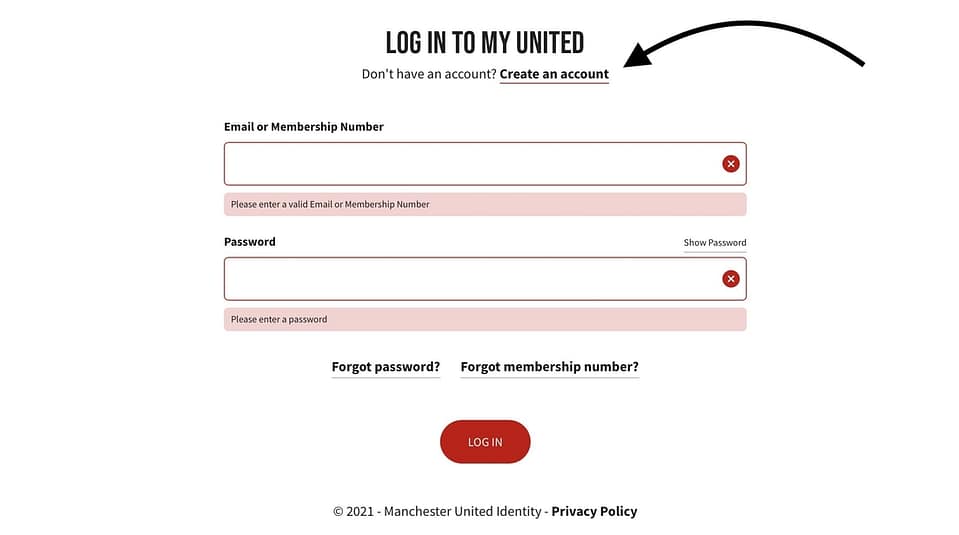Click into the Password input field
This screenshot has height=535, width=959.
point(470,279)
